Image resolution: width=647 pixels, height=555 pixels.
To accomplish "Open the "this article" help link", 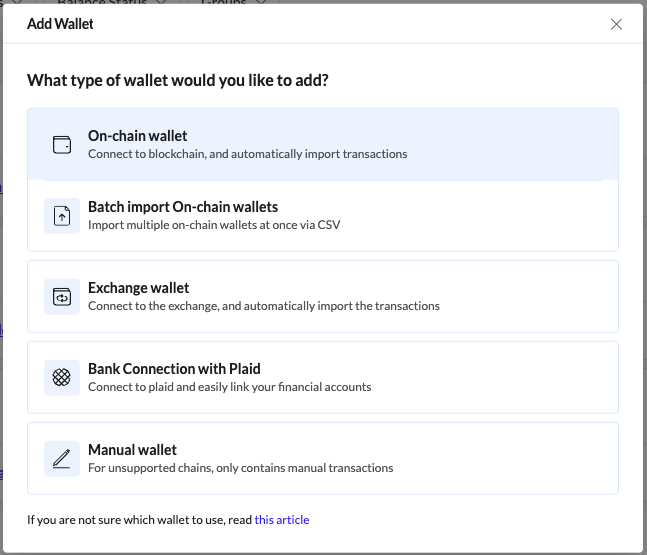I will click(282, 520).
